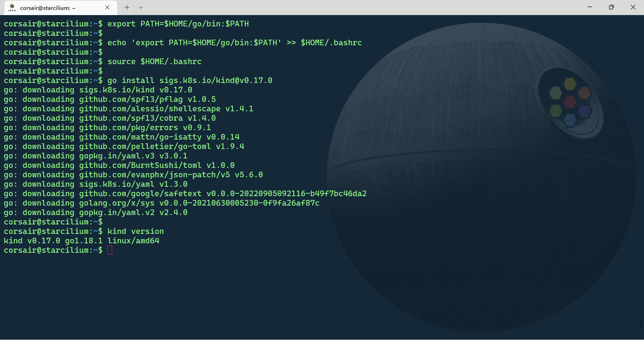Click the source $HOME/.bashrc command text

coord(154,61)
